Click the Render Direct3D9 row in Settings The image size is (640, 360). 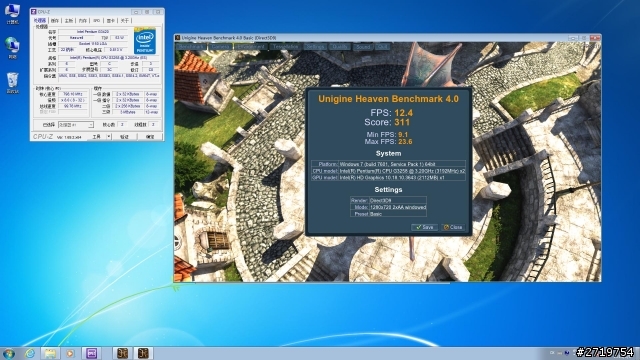(388, 200)
